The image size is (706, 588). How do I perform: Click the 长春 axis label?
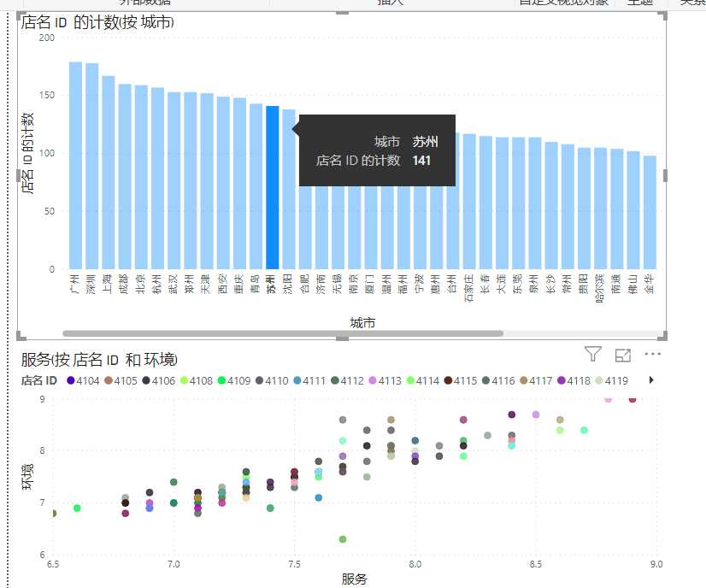(x=485, y=284)
